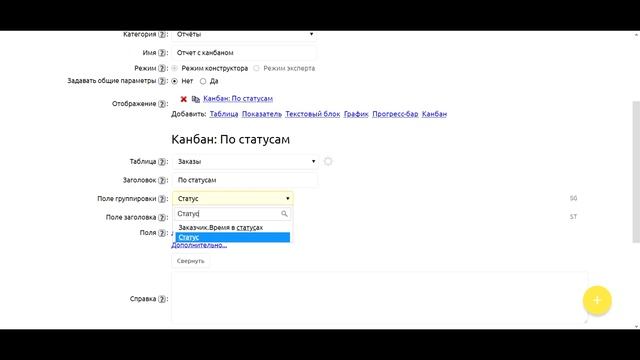Add a Прогресс-бар display

(x=395, y=114)
